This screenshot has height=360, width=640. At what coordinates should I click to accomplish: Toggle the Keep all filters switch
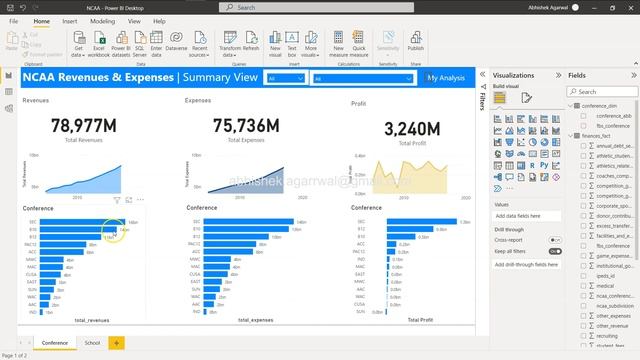[555, 251]
